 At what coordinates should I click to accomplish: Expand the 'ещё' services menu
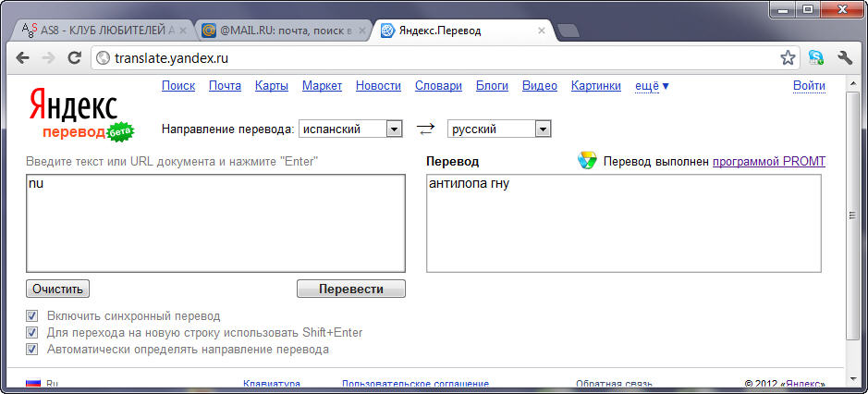pos(652,86)
